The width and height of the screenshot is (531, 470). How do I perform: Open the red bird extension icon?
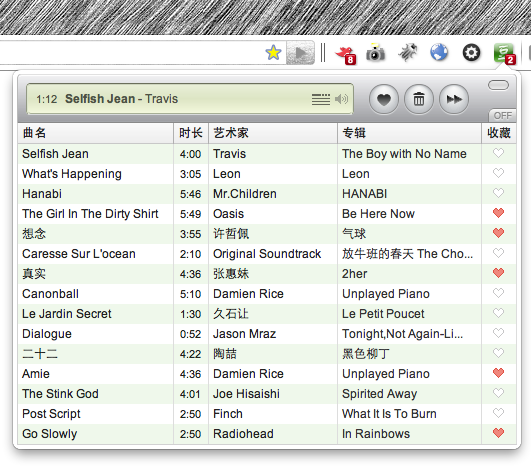[x=345, y=54]
